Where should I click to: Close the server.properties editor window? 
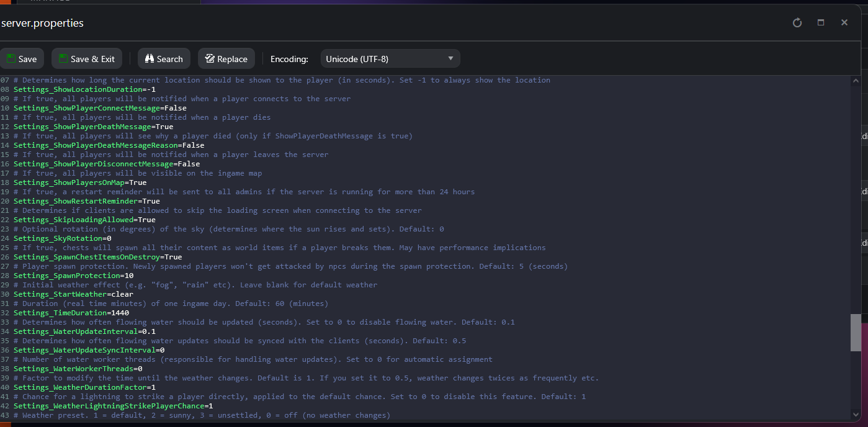(x=844, y=22)
